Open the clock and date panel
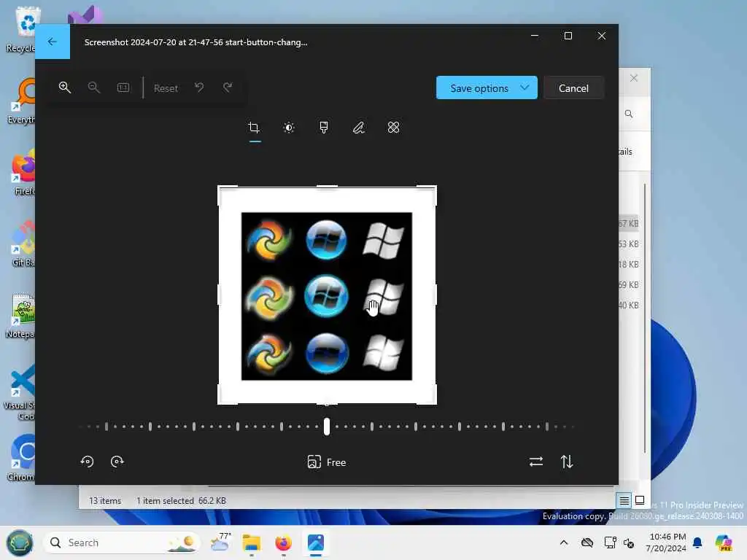 click(x=666, y=542)
